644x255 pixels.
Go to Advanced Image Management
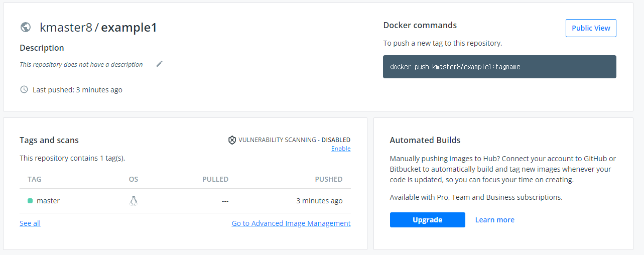[x=291, y=223]
